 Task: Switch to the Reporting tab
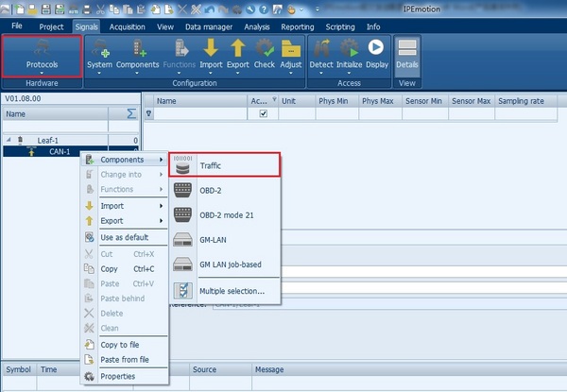[298, 26]
